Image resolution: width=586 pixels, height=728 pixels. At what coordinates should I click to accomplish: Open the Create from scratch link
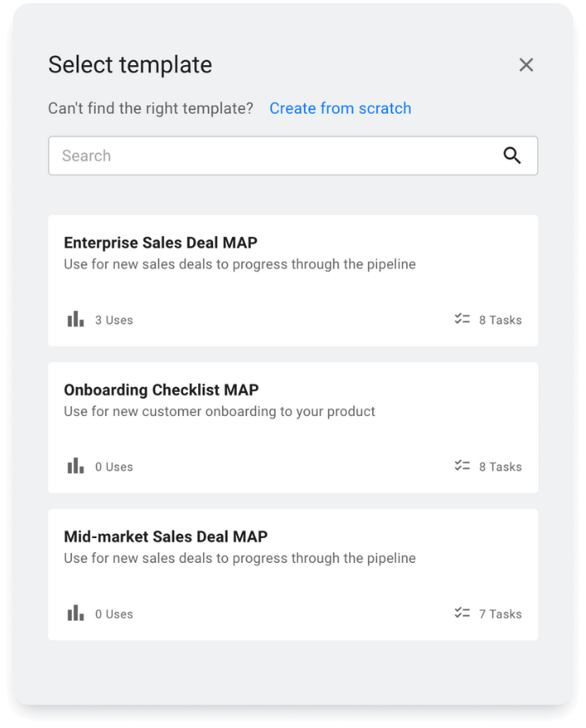point(340,108)
